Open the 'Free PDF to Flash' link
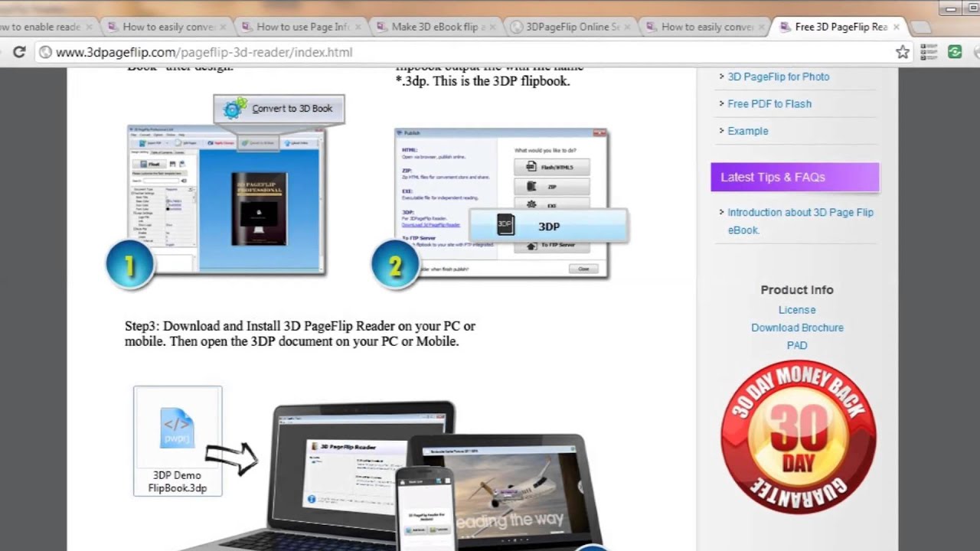 click(x=769, y=104)
